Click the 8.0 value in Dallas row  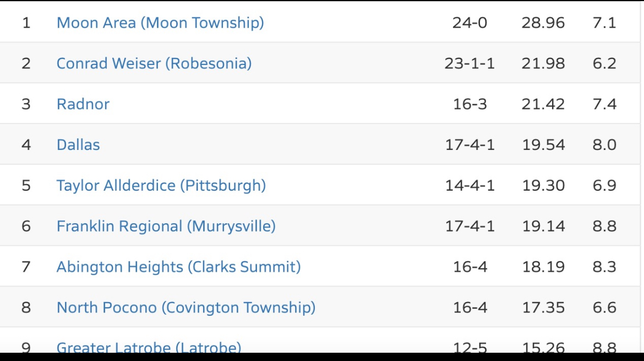604,145
